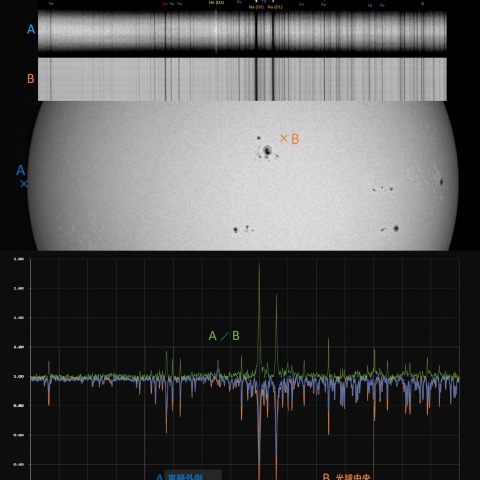Click the Na (D1) line label above the spectrum
This screenshot has width=480, height=480.
point(275,7)
